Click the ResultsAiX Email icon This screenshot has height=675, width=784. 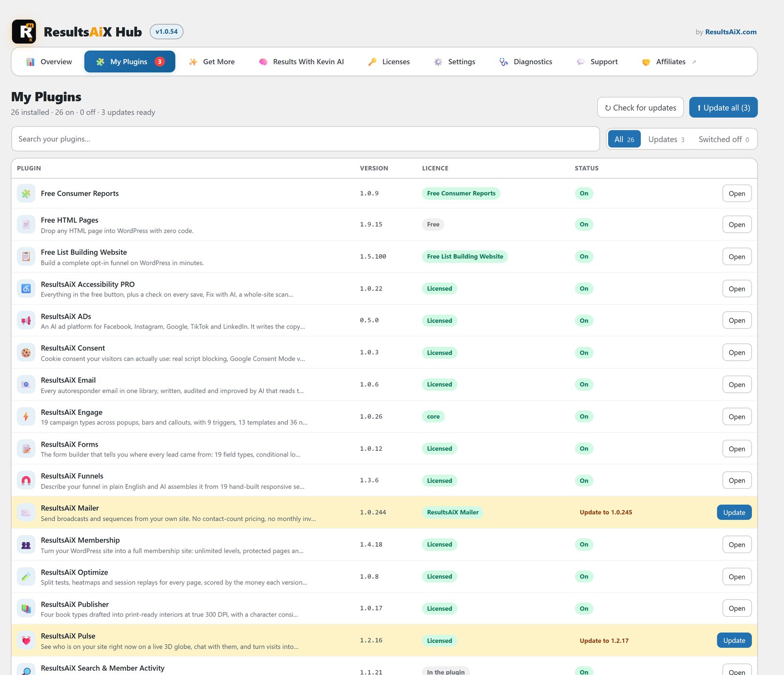tap(26, 385)
